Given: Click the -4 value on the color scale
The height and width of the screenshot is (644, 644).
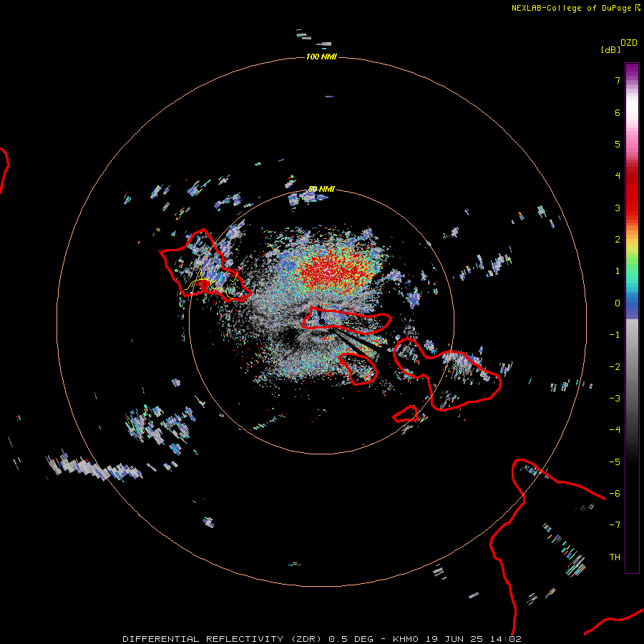Looking at the screenshot, I should [615, 430].
